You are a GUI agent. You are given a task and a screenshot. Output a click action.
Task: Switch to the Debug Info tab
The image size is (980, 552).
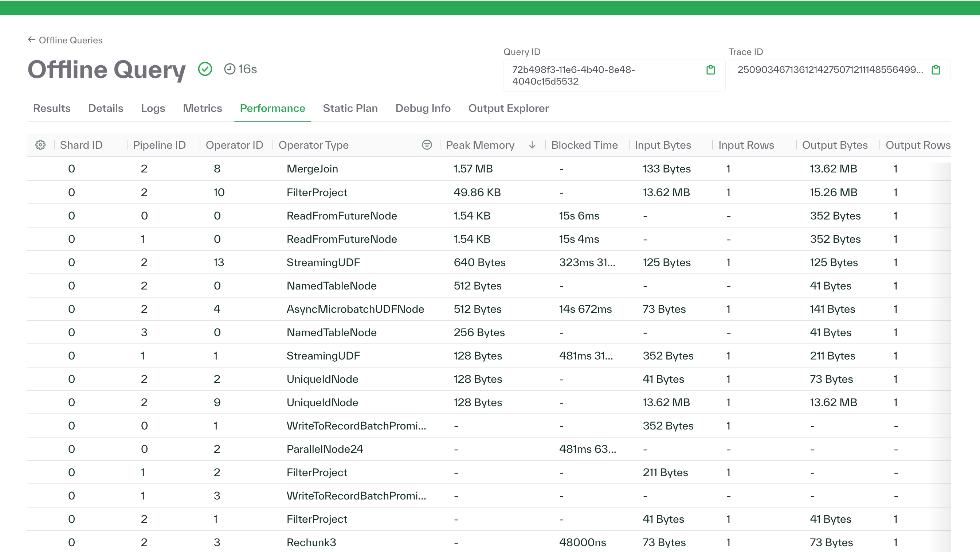click(423, 108)
